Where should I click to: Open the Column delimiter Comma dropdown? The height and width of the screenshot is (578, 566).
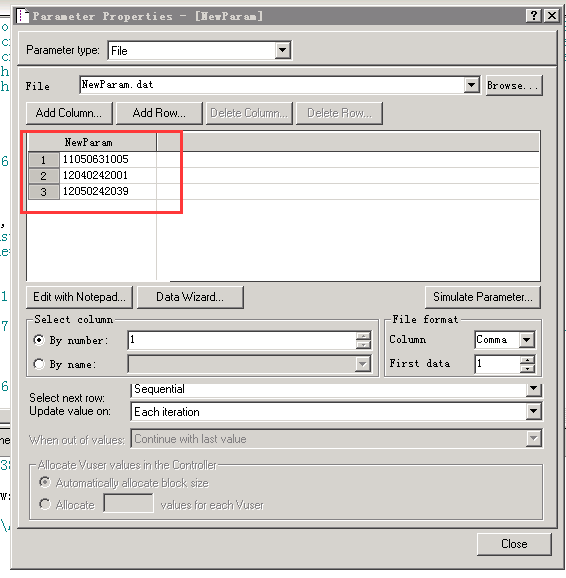tap(527, 340)
